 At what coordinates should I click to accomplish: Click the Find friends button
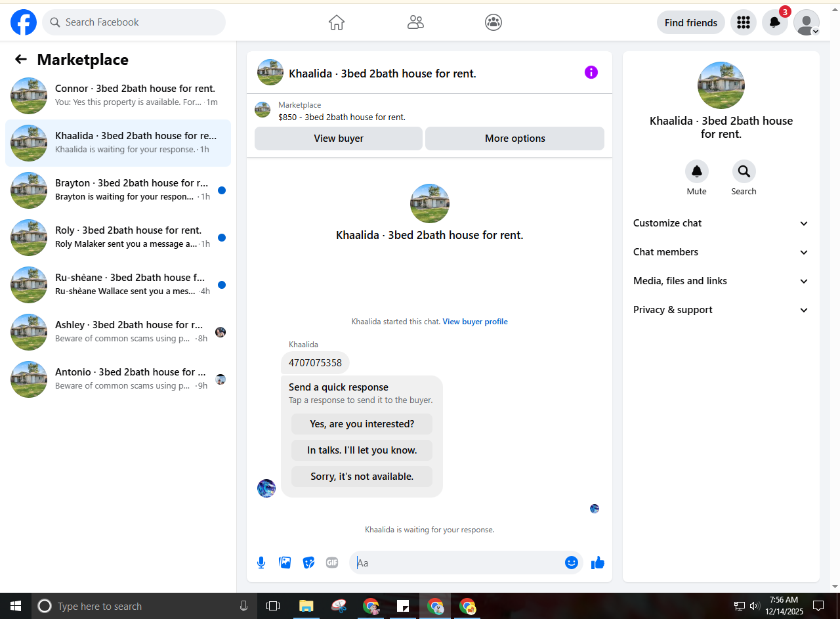tap(691, 22)
